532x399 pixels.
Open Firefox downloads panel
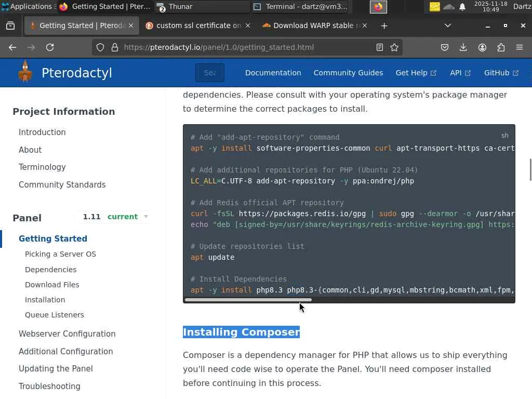(x=463, y=47)
